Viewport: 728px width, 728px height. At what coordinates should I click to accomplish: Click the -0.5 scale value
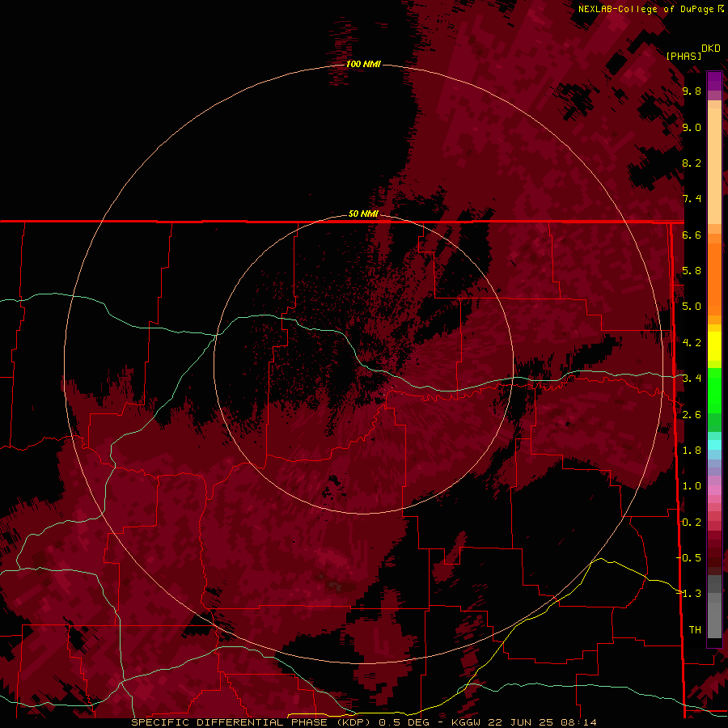tap(689, 557)
